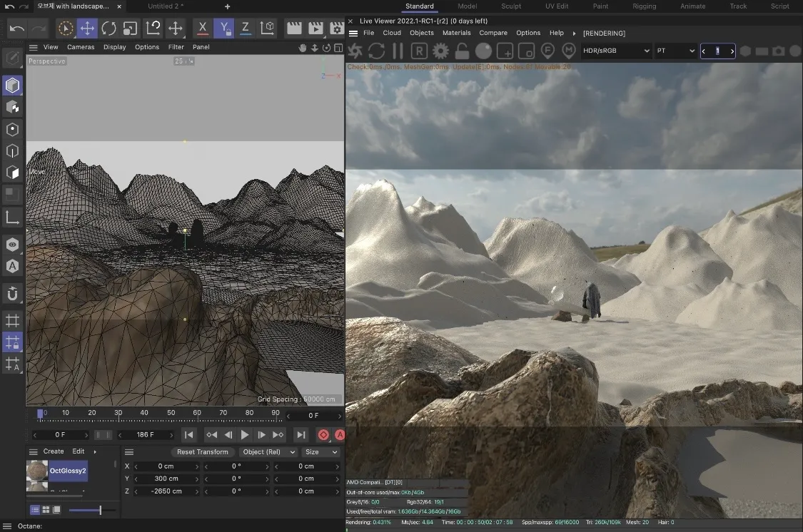
Task: Click the Scale tool icon
Action: pos(131,29)
